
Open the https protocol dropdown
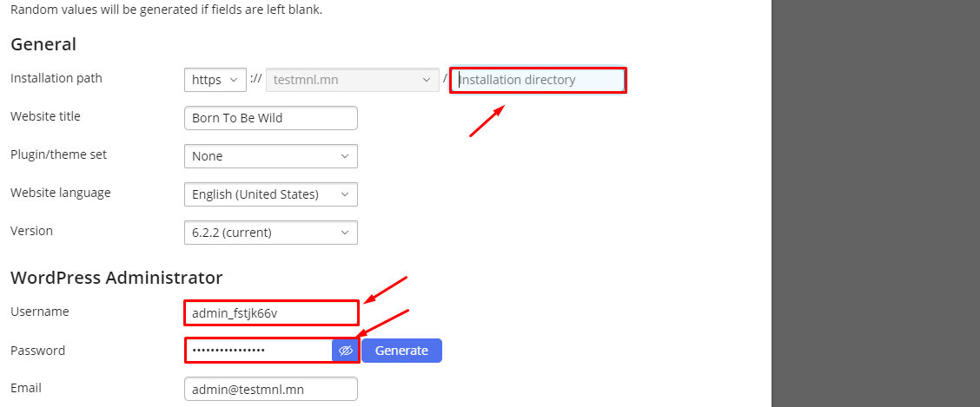click(215, 80)
